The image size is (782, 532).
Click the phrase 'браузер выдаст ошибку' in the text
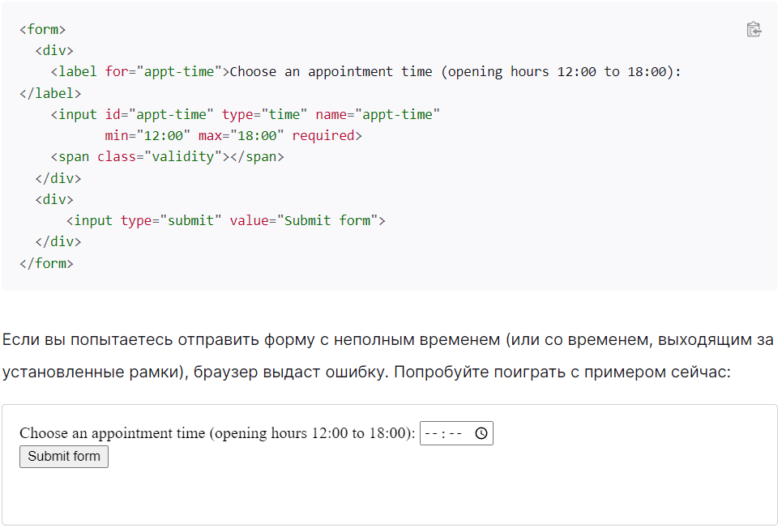click(x=291, y=372)
